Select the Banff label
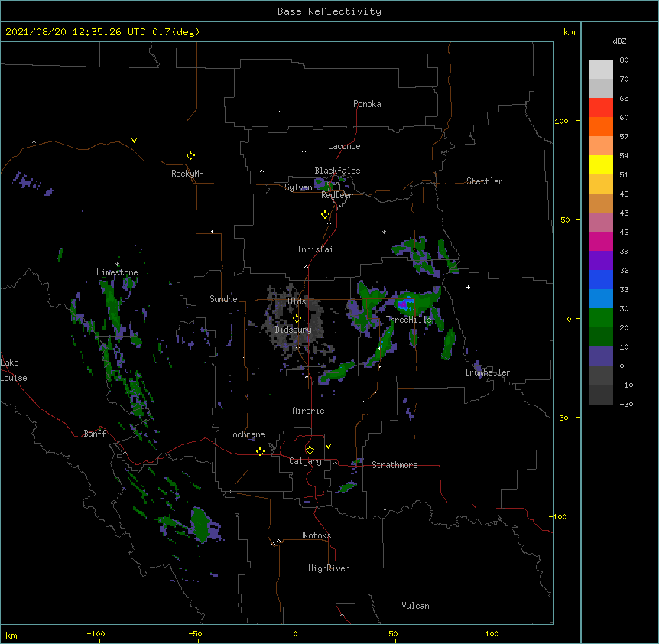 [95, 434]
